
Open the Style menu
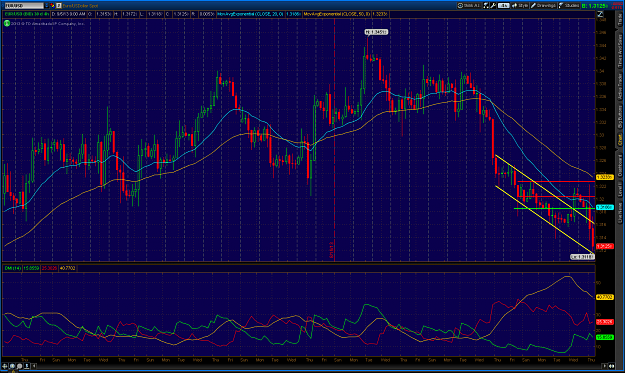(520, 5)
